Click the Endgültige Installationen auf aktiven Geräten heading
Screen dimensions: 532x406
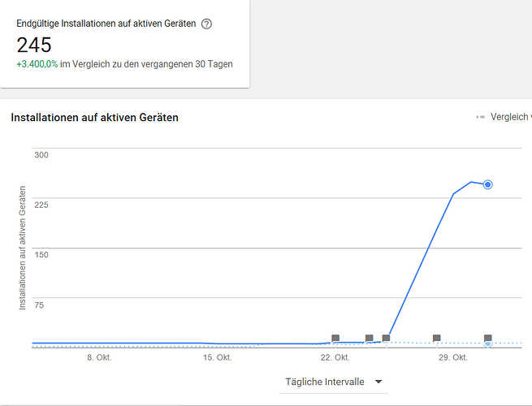106,24
